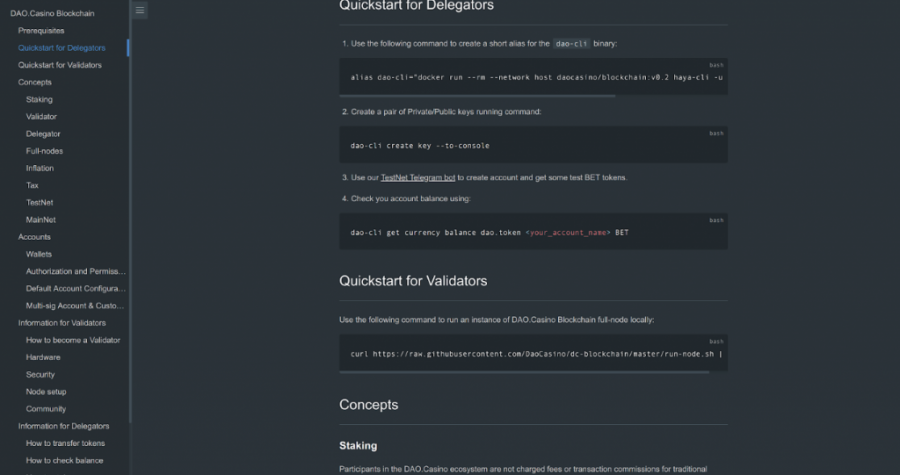Click the Concepts main heading

(368, 405)
